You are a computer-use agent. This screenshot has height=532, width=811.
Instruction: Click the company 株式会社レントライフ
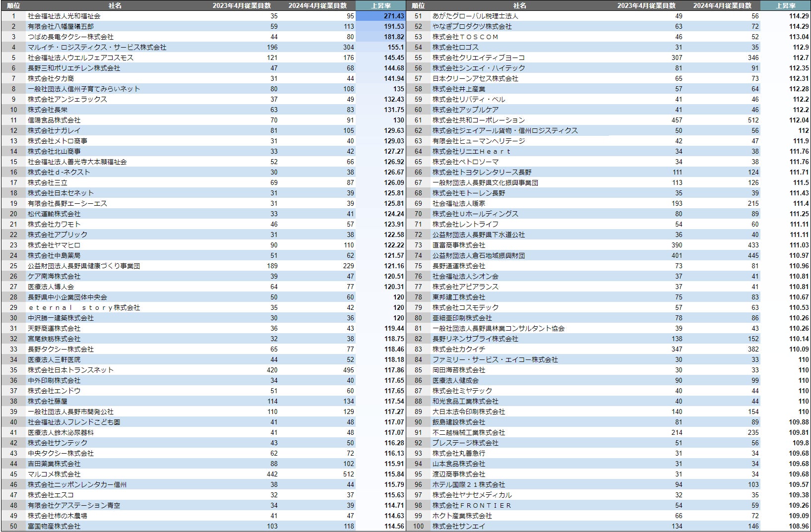pyautogui.click(x=465, y=224)
